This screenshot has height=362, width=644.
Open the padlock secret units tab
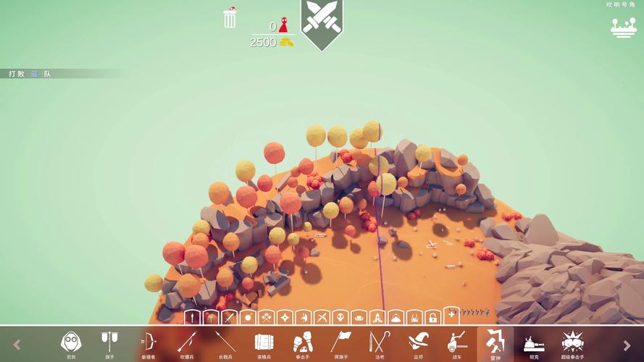click(432, 317)
